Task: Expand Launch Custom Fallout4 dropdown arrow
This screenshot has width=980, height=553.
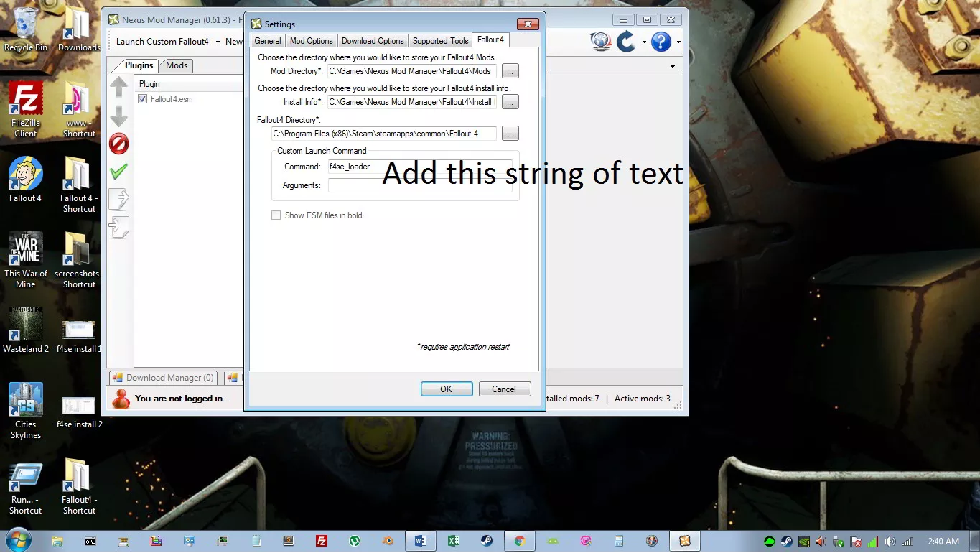Action: point(218,42)
